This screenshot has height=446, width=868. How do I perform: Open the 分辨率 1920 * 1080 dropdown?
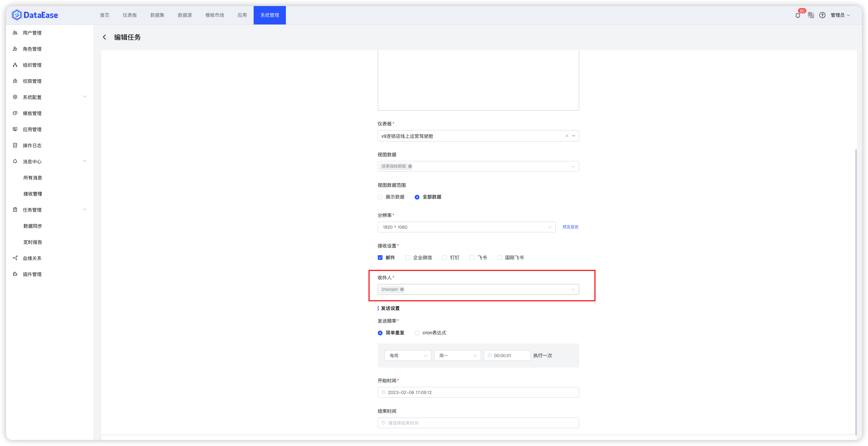466,227
